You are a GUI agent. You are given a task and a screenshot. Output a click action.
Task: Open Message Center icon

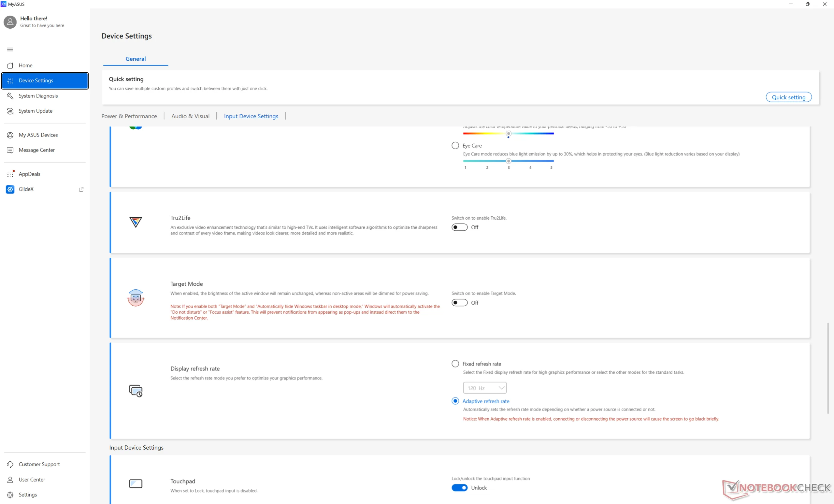pos(10,150)
